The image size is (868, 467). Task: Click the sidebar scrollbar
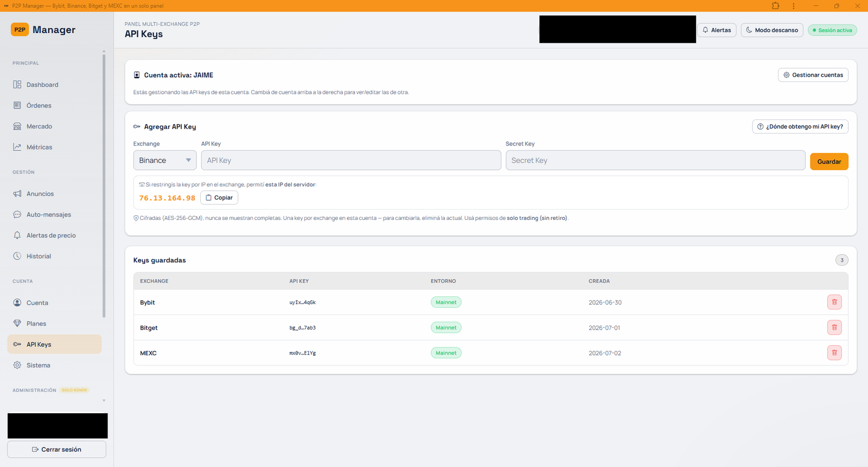(x=104, y=186)
